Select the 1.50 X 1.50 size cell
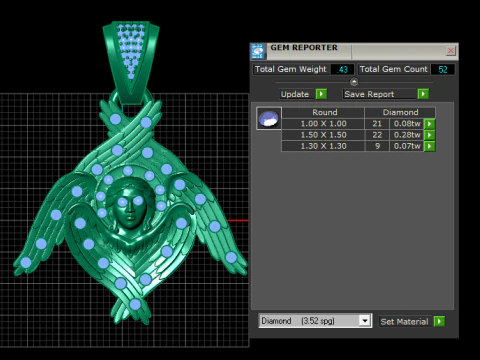The width and height of the screenshot is (480, 360). point(323,135)
